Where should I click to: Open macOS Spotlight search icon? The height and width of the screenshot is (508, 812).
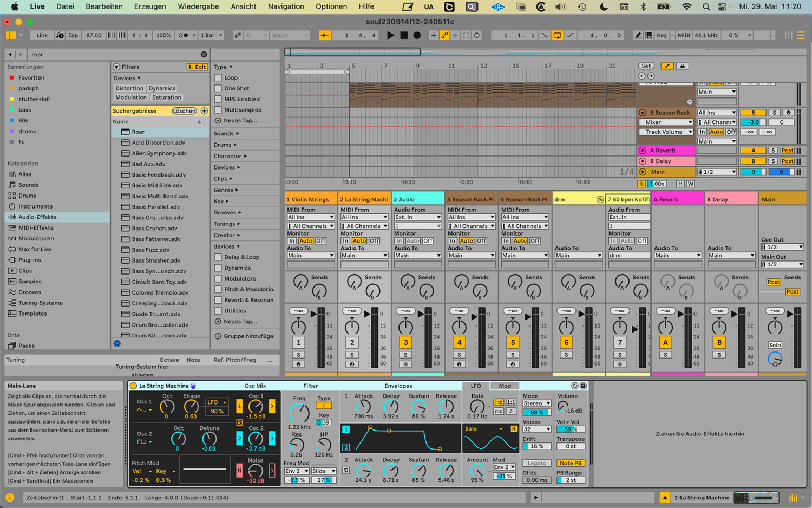pyautogui.click(x=706, y=7)
